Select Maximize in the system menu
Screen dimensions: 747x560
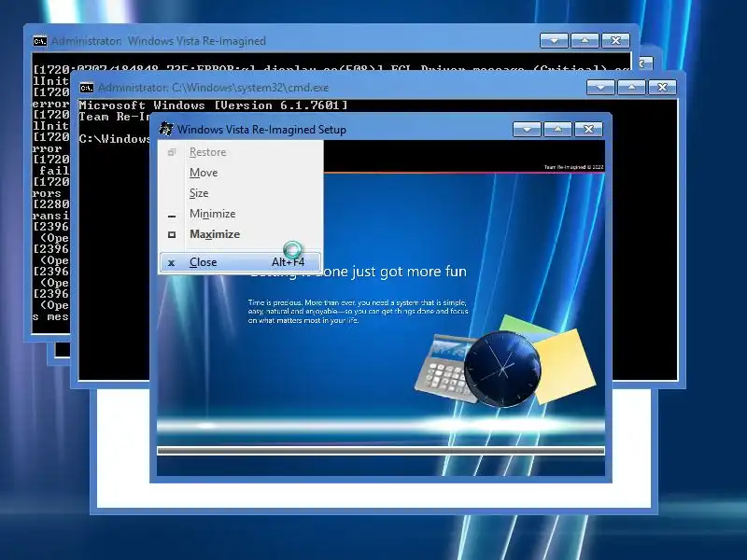pos(240,234)
